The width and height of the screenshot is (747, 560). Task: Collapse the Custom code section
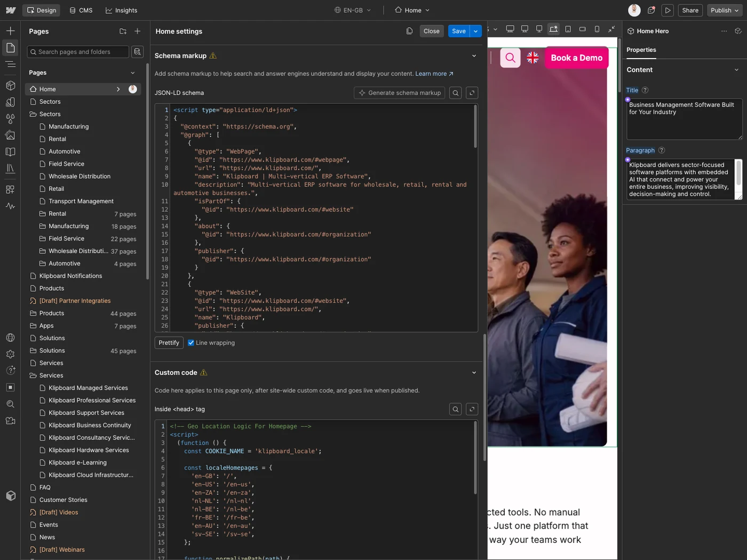(474, 373)
